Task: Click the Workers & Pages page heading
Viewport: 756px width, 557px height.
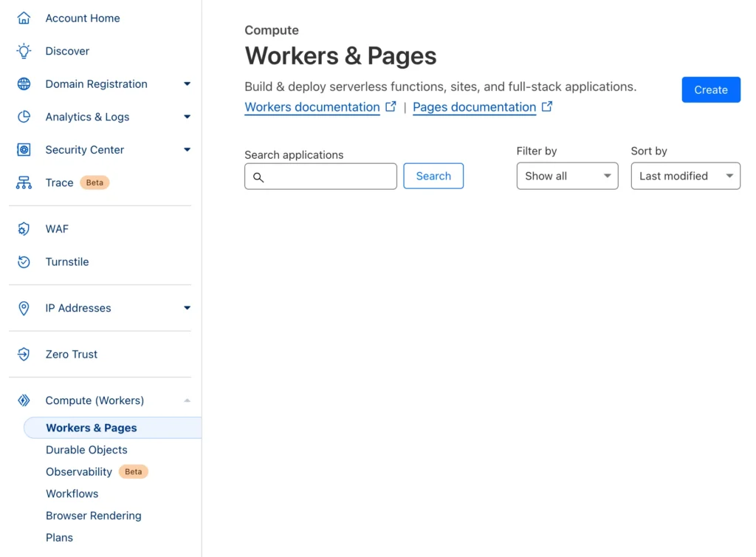Action: (x=340, y=55)
